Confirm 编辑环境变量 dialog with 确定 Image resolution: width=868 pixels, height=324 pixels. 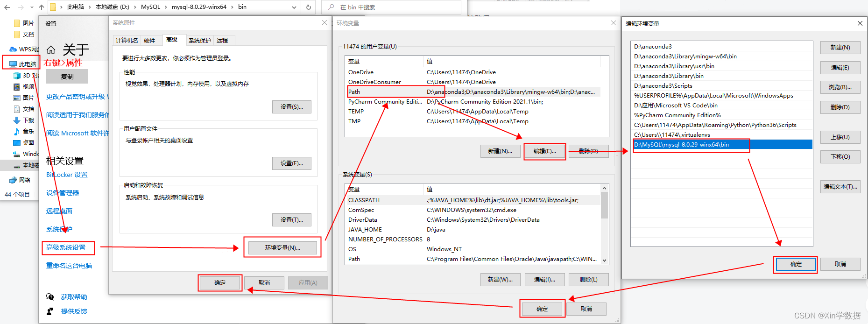[796, 264]
